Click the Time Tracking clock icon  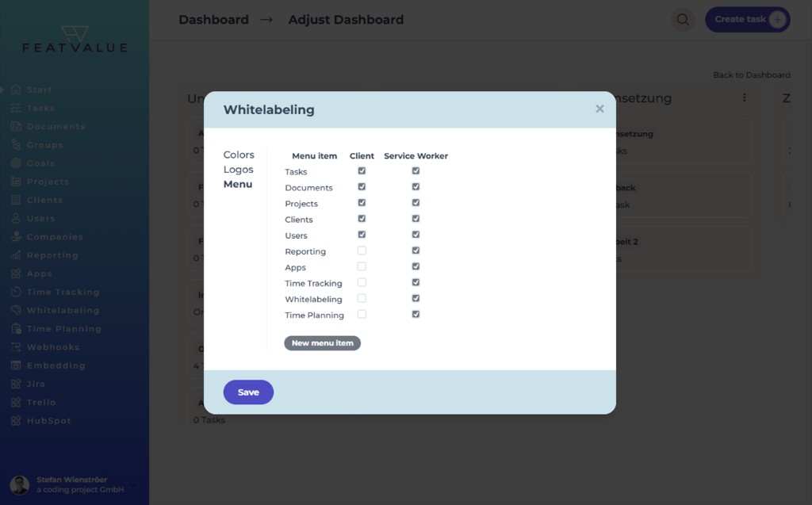(16, 292)
